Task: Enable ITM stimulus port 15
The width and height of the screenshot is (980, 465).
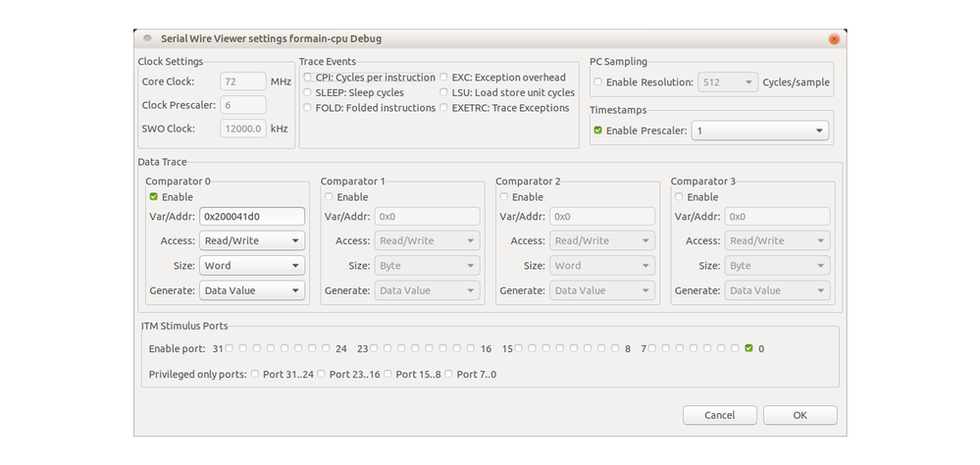Action: point(518,348)
